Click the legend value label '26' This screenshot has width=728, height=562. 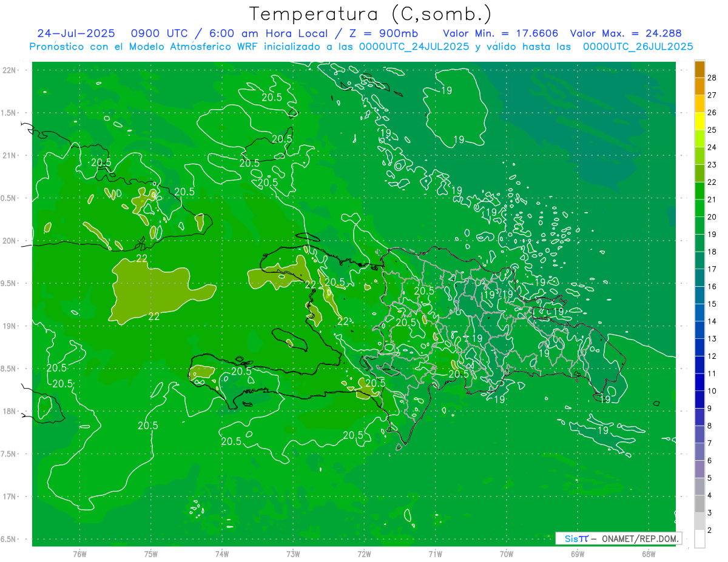click(712, 112)
